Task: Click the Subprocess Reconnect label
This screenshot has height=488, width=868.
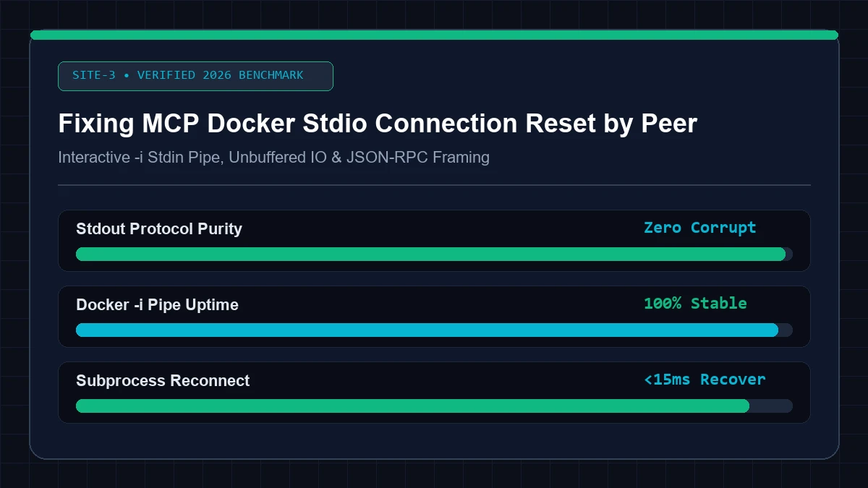Action: [163, 380]
